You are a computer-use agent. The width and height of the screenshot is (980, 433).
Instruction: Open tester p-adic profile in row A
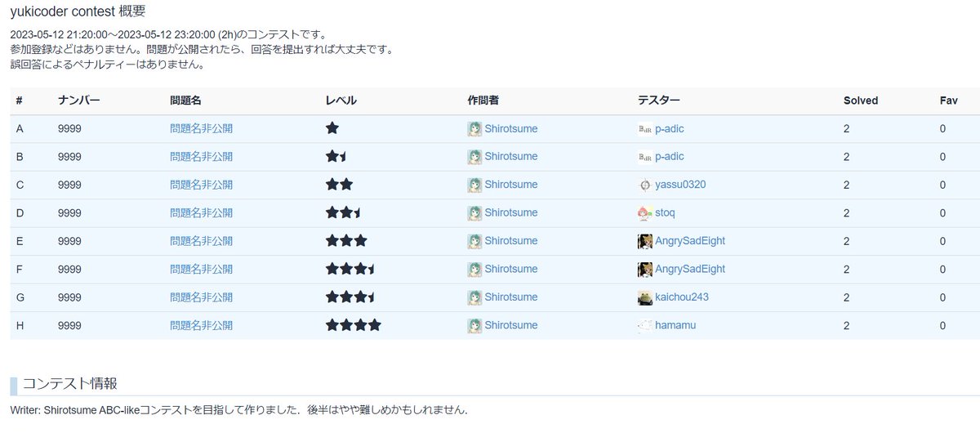coord(670,129)
